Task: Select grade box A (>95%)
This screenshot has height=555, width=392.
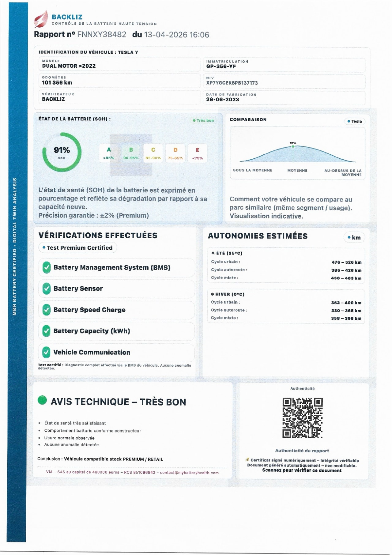Action: tap(109, 153)
